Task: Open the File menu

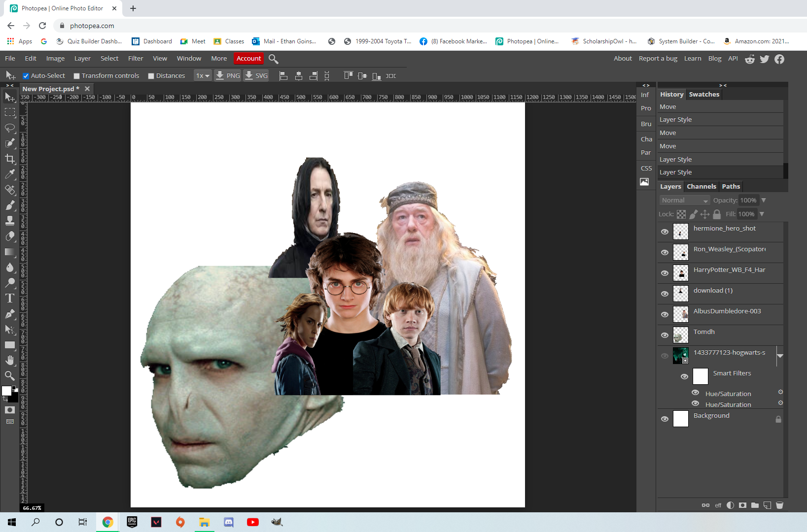Action: [10, 59]
